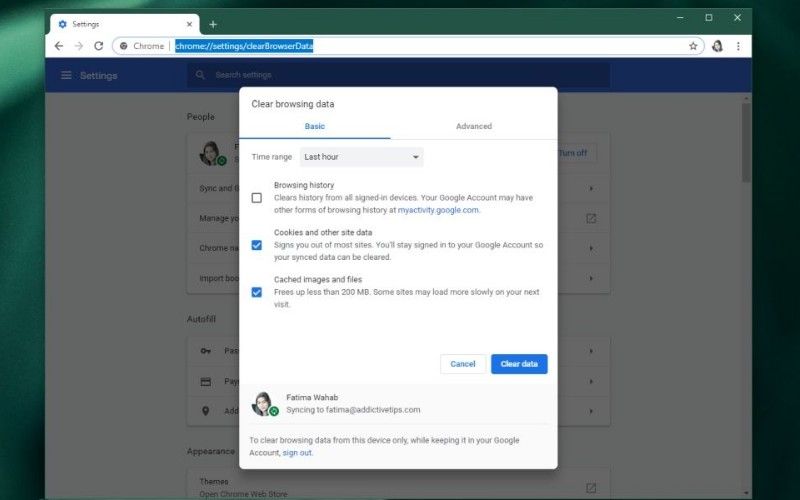The image size is (800, 500).
Task: Open the Chrome three-dot menu
Action: tap(739, 46)
